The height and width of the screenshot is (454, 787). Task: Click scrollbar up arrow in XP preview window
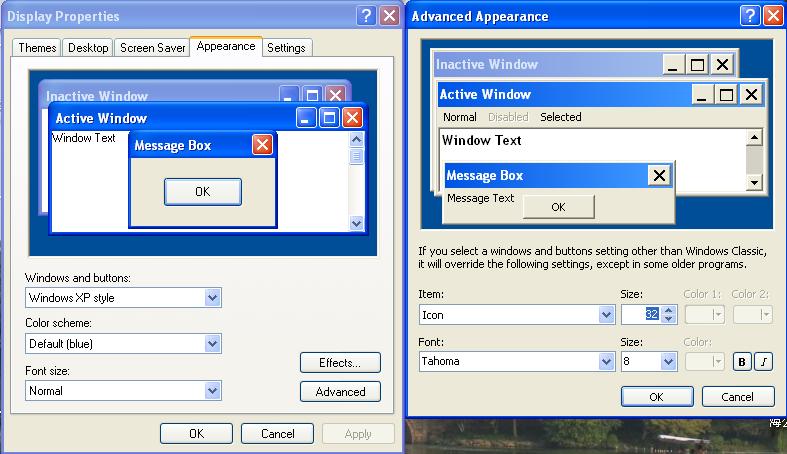coord(356,139)
